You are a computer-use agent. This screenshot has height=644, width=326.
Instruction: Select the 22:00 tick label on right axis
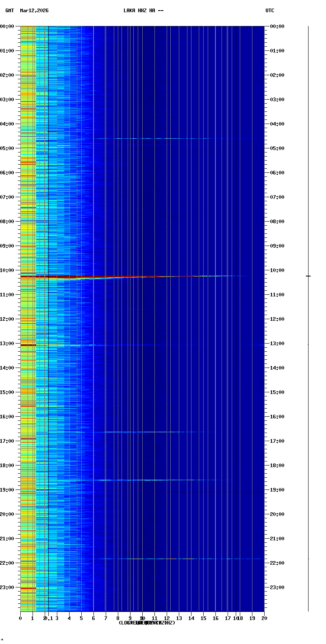(277, 563)
